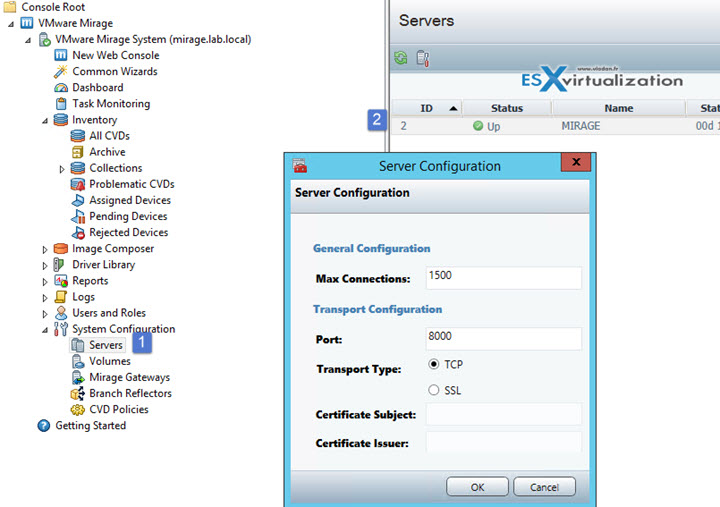Click the Certificate Subject field
Screen dimensions: 720x507
[504, 414]
